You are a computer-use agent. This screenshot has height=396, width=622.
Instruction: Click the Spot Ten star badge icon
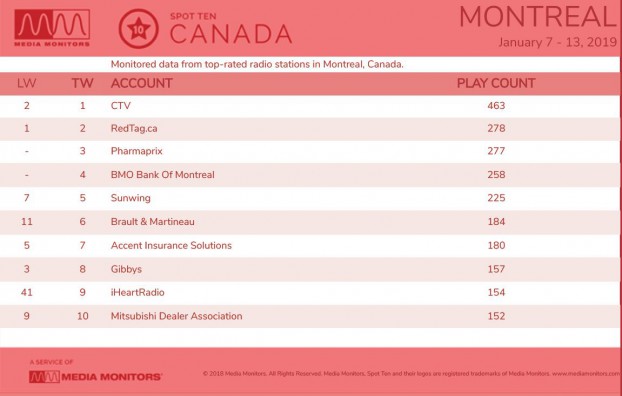(138, 29)
